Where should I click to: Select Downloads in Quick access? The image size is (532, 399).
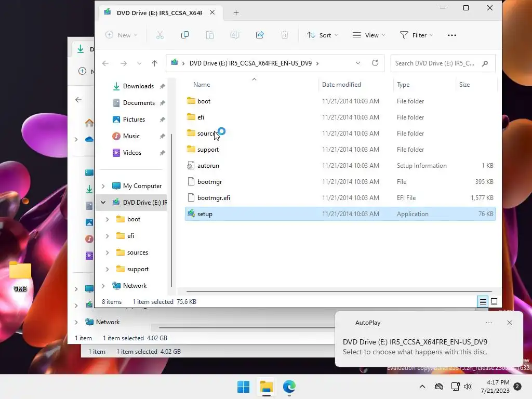[138, 86]
